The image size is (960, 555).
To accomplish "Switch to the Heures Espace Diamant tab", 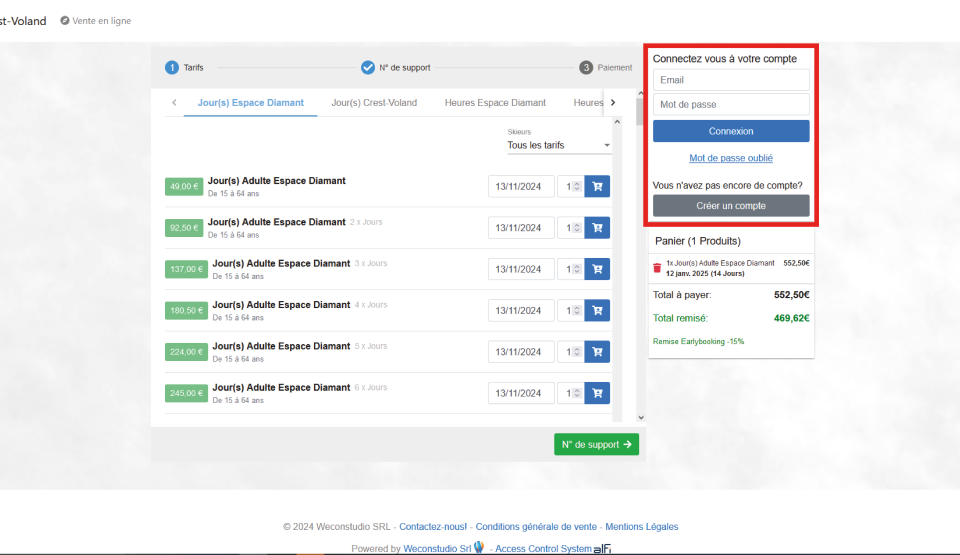I will point(495,102).
